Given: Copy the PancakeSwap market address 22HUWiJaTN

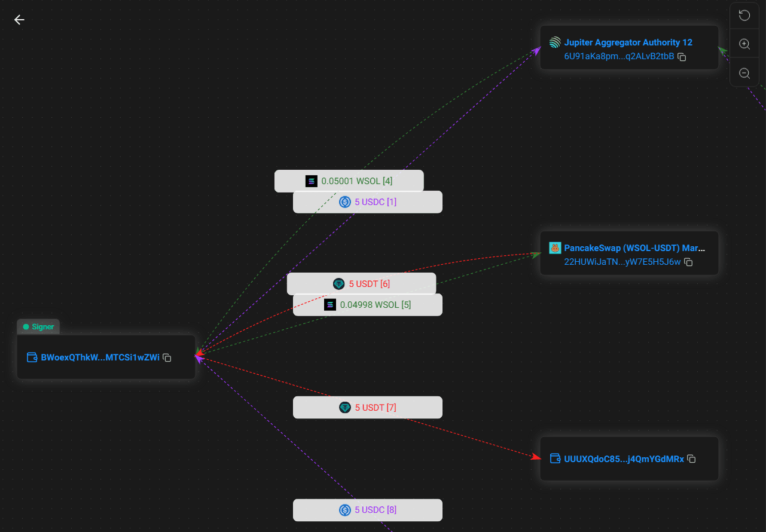Looking at the screenshot, I should [688, 262].
